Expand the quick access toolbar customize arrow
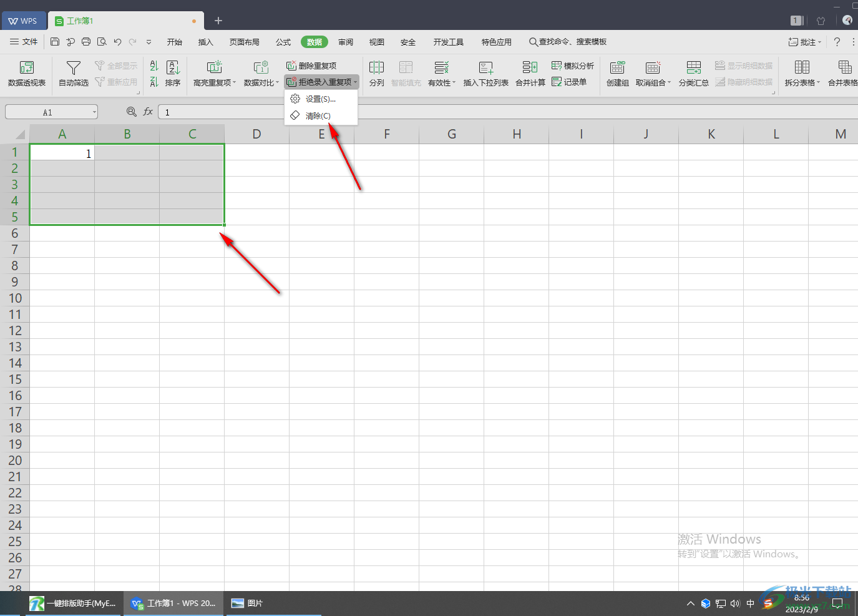The height and width of the screenshot is (616, 858). [149, 42]
